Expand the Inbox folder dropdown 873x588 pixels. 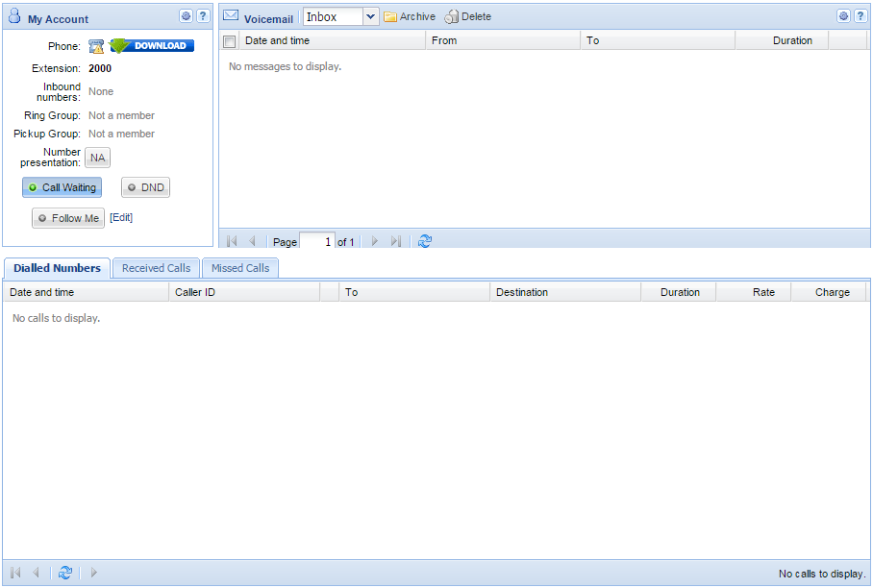pos(370,16)
